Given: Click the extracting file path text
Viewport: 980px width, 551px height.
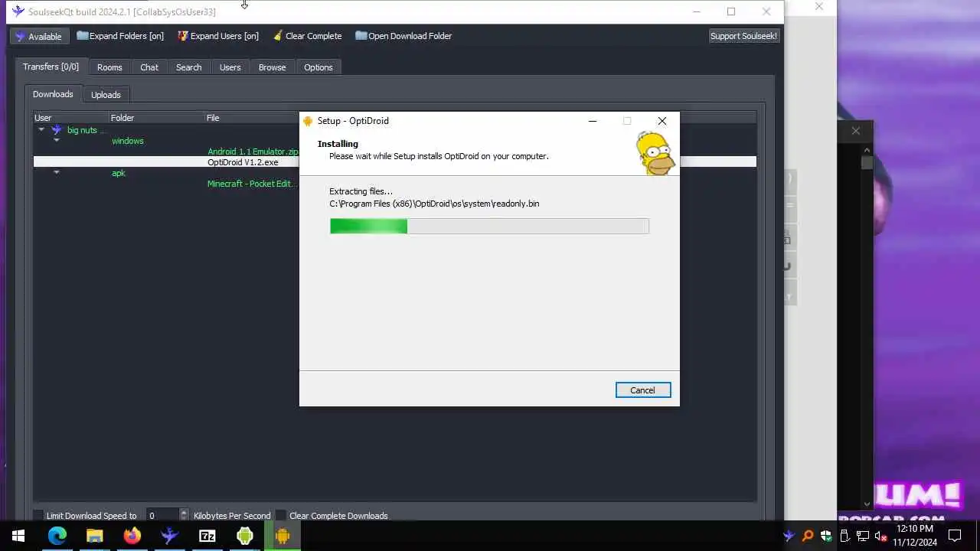Looking at the screenshot, I should click(x=434, y=204).
